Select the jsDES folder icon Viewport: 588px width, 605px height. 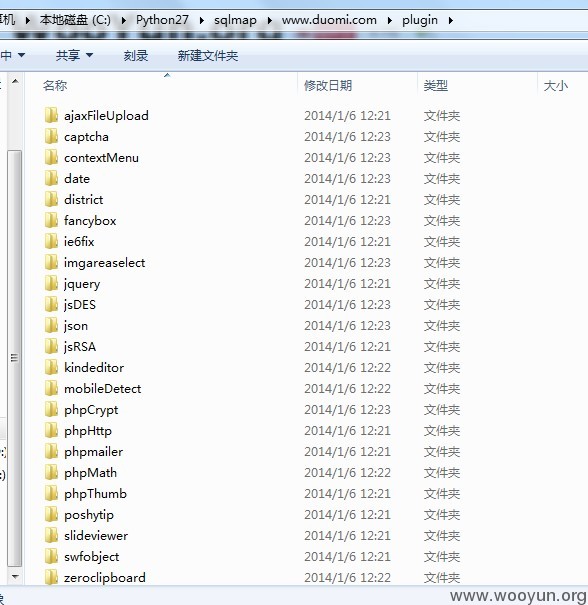51,304
